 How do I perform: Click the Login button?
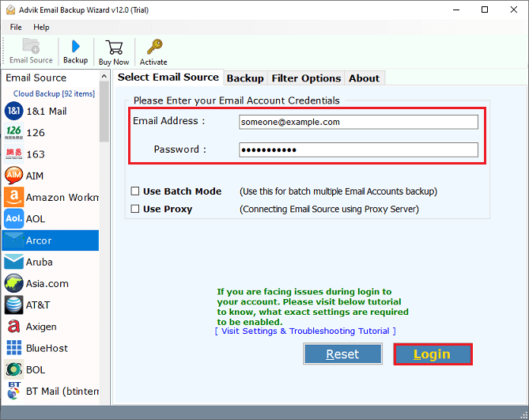coord(433,354)
